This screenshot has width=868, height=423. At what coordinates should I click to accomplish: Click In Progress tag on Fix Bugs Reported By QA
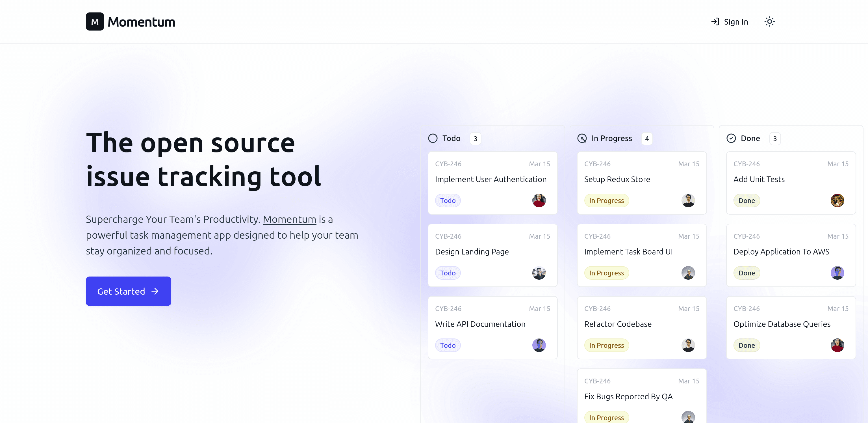tap(607, 417)
